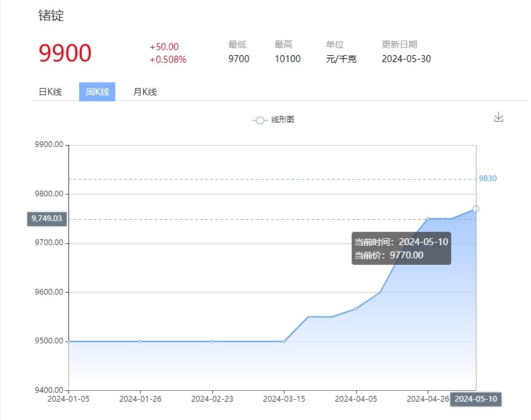Click the data point marker above 2024-02-23
Viewport: 531px width, 420px height.
212,341
